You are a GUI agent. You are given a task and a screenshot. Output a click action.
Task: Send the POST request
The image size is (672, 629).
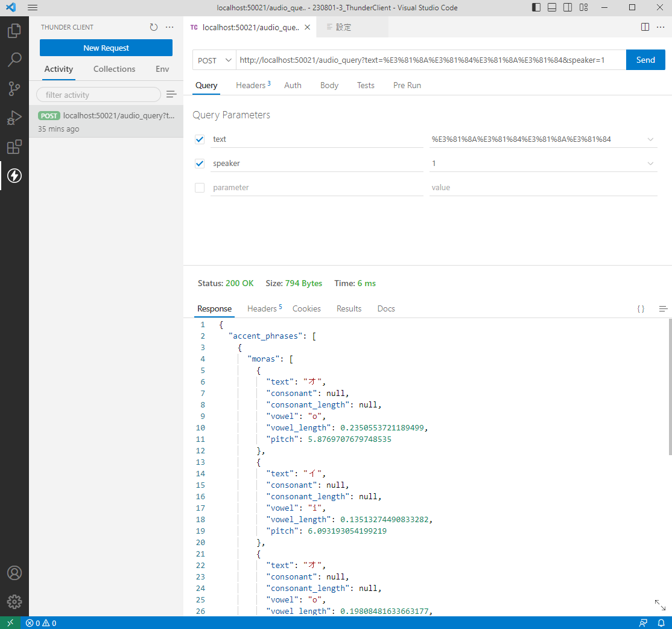coord(645,60)
